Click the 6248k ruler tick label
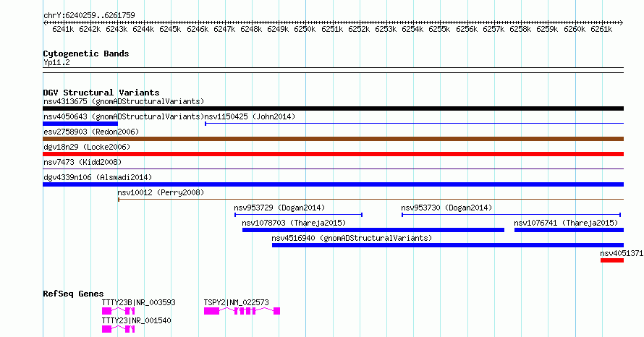The height and width of the screenshot is (337, 644). [251, 29]
